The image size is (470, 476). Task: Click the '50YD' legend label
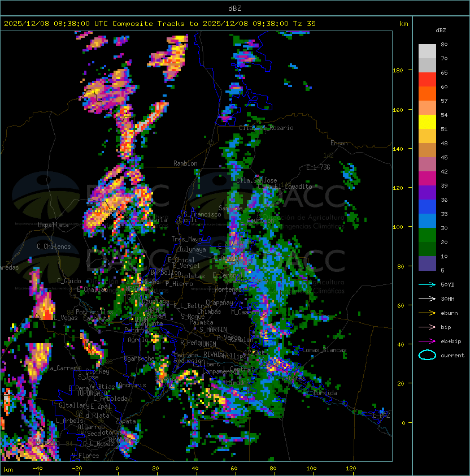tap(447, 285)
